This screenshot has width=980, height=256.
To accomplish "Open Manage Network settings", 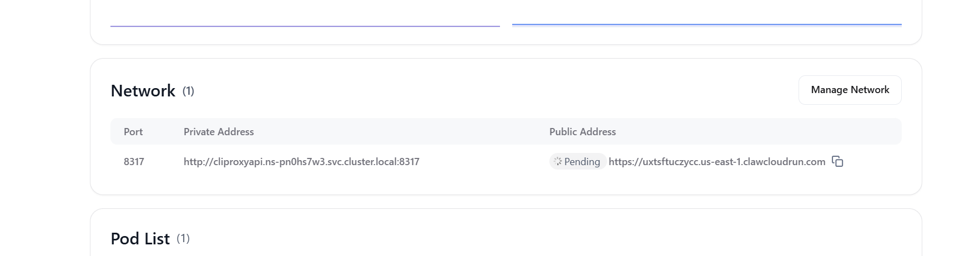I will [x=850, y=90].
